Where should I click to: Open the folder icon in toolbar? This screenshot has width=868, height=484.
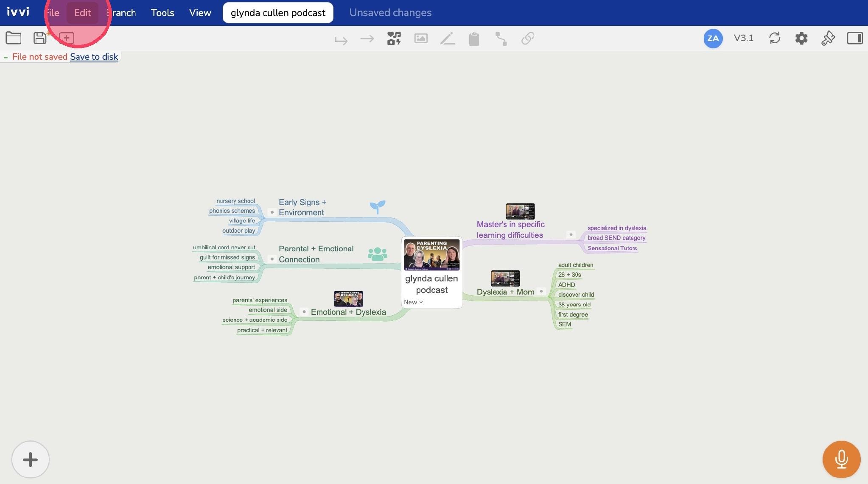tap(14, 38)
